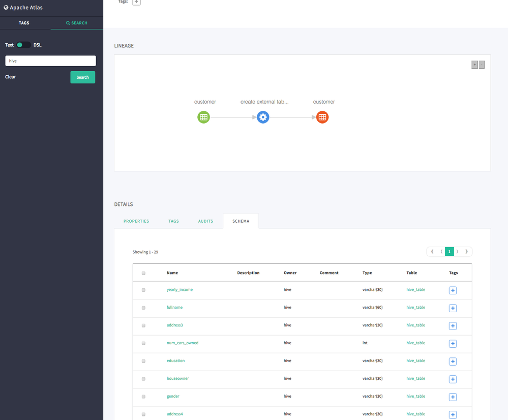
Task: Select the education row checkbox
Action: (x=143, y=361)
